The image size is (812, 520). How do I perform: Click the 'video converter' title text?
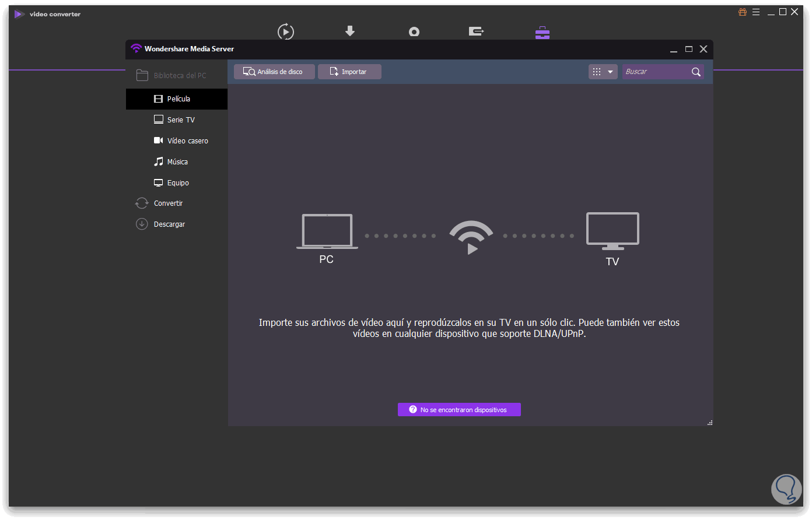point(55,14)
